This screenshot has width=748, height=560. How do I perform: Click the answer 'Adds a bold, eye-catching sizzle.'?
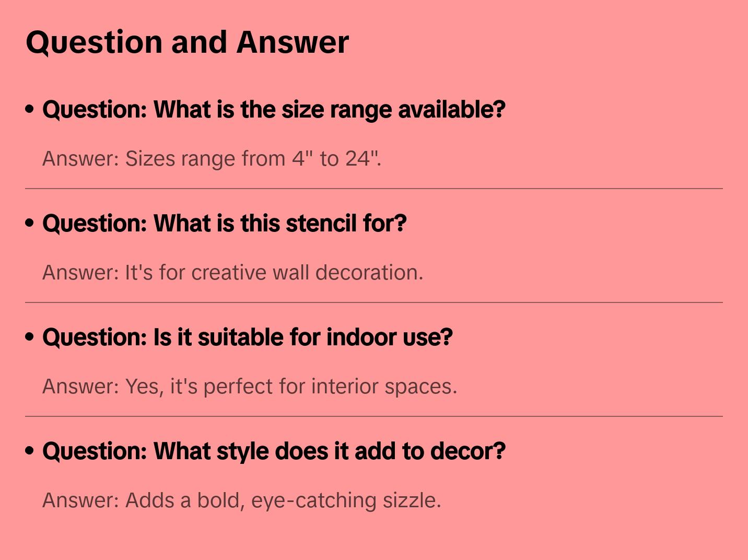[x=241, y=500]
